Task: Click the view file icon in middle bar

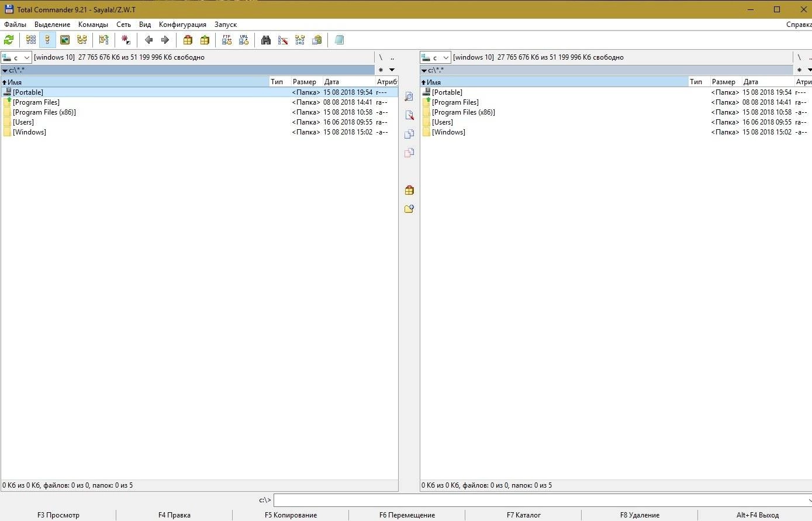Action: [x=409, y=96]
